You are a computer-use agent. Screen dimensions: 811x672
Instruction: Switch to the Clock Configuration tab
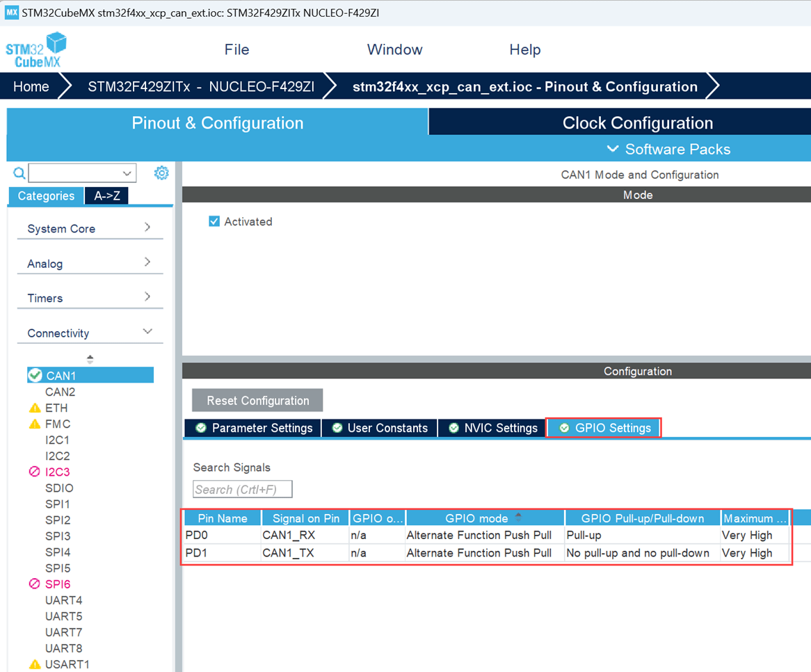[x=637, y=123]
